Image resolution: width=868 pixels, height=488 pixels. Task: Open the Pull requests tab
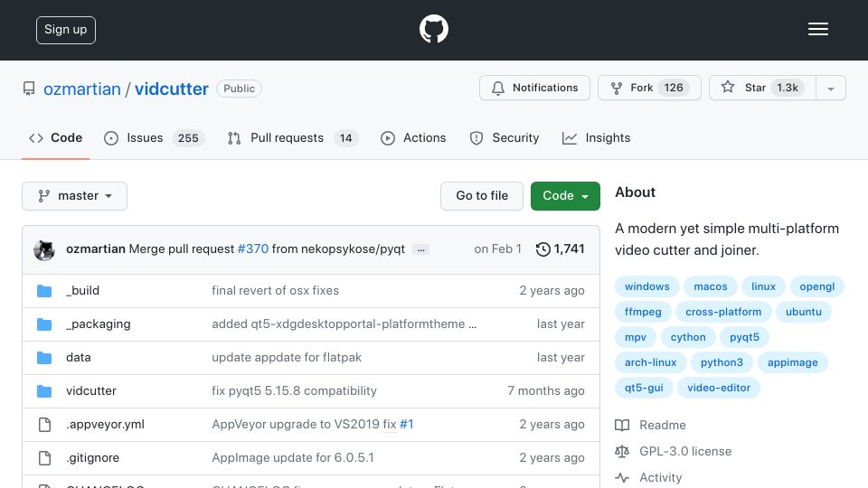click(292, 137)
